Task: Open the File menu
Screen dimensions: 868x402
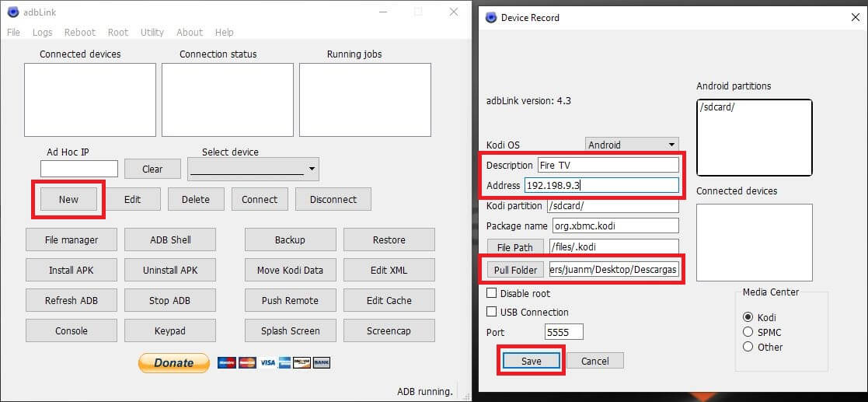Action: (x=13, y=32)
